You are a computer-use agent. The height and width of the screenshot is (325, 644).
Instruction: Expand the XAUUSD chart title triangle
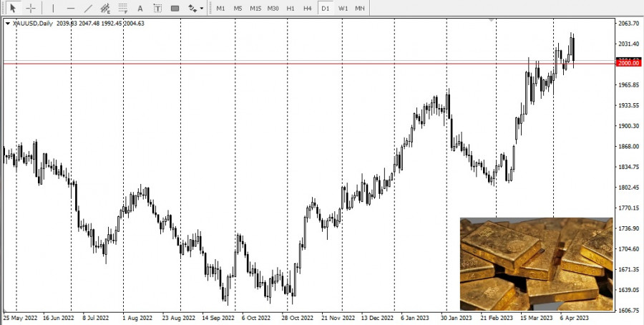pyautogui.click(x=7, y=24)
